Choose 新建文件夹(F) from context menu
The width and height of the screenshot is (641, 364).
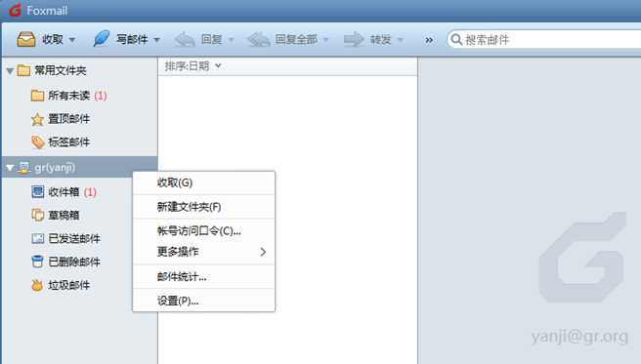point(204,207)
